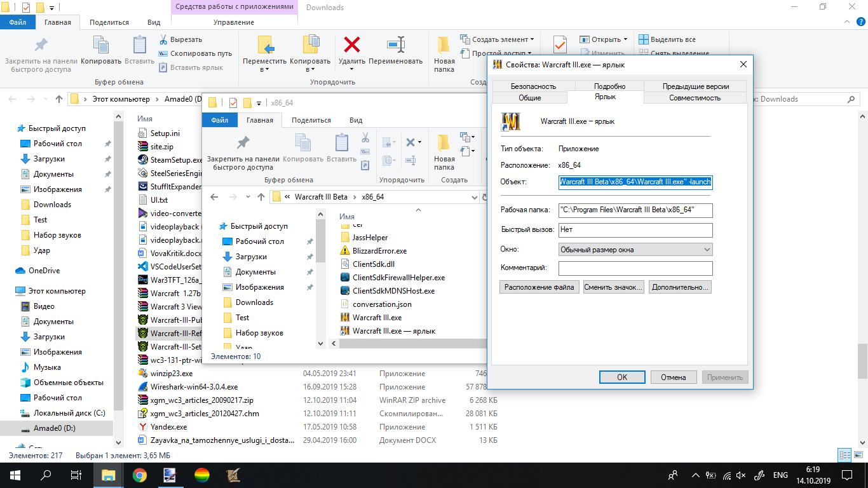Open Поделиться tab in x86_64 window
868x488 pixels.
[311, 120]
